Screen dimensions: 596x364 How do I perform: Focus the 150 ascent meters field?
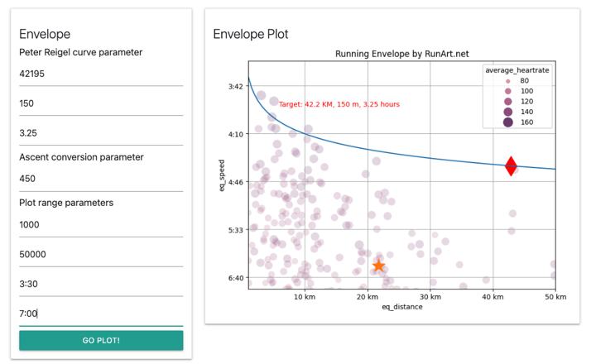click(x=101, y=103)
